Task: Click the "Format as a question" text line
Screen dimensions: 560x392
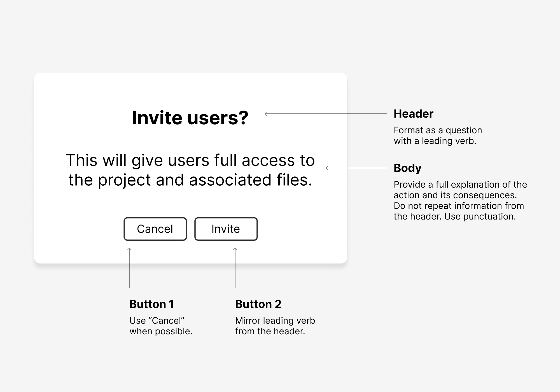Action: tap(438, 130)
